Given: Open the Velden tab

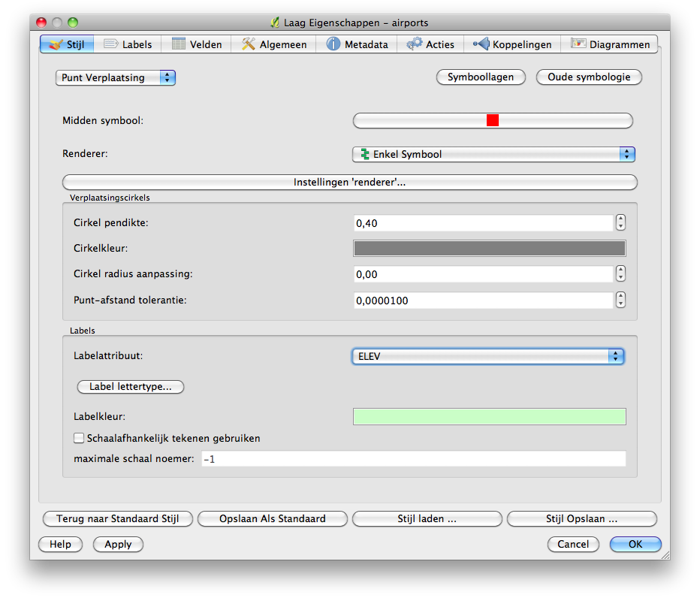Looking at the screenshot, I should coord(197,44).
